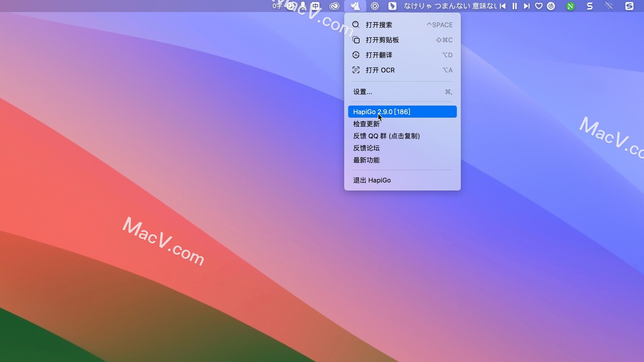The height and width of the screenshot is (362, 644).
Task: Pause the music playback
Action: pyautogui.click(x=515, y=6)
